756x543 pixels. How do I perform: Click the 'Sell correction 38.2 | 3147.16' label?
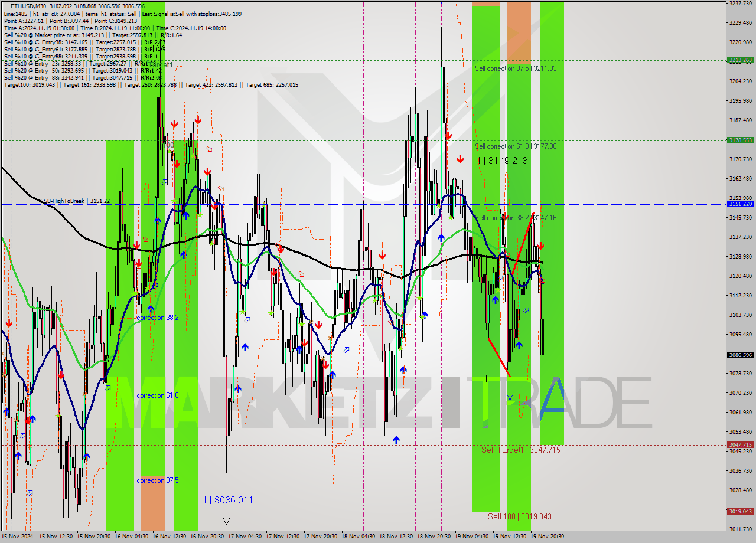516,218
